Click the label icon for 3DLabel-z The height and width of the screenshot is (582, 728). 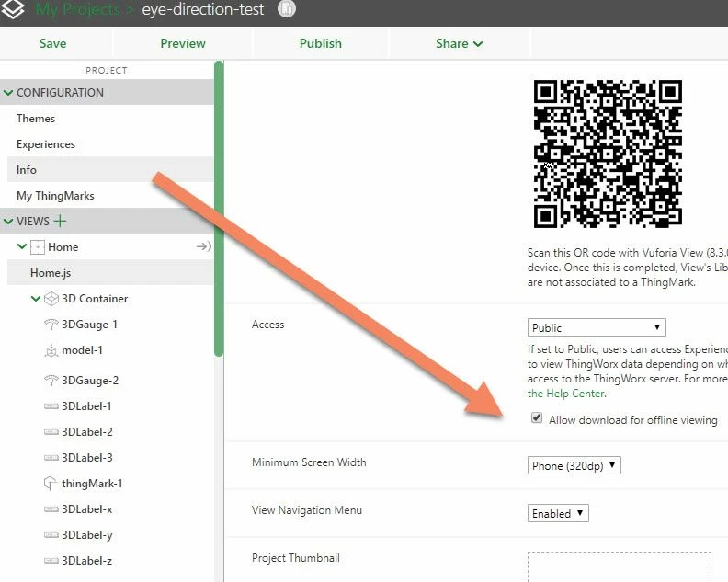[51, 561]
